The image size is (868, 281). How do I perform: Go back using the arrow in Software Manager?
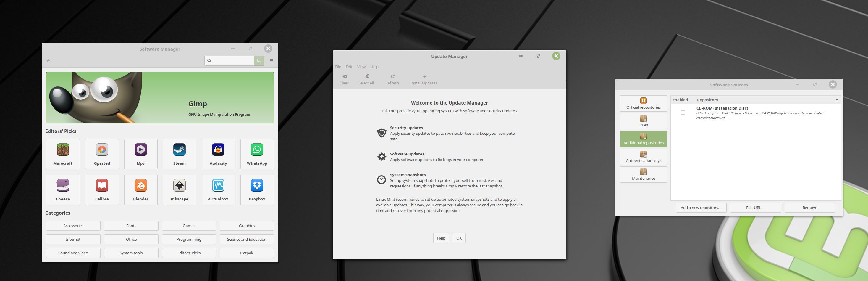click(49, 61)
